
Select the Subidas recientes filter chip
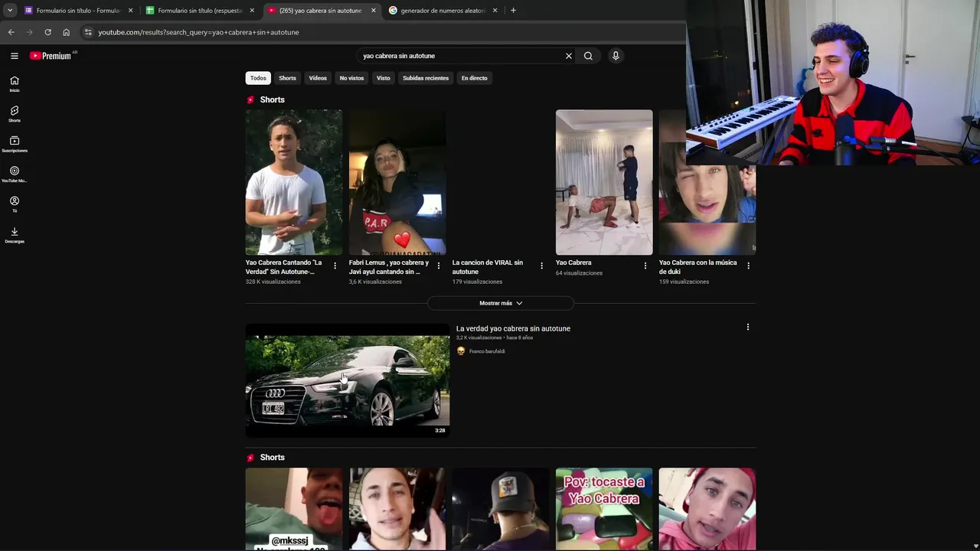(x=426, y=78)
